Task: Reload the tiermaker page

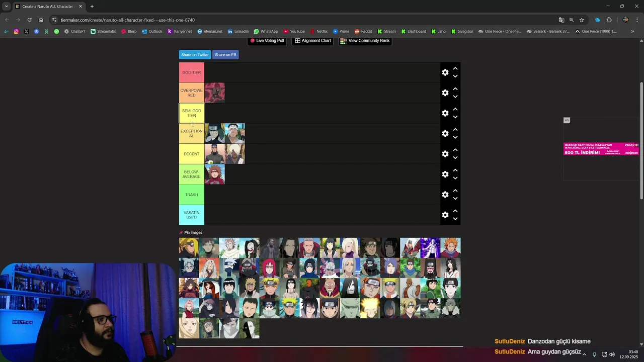Action: tap(30, 20)
